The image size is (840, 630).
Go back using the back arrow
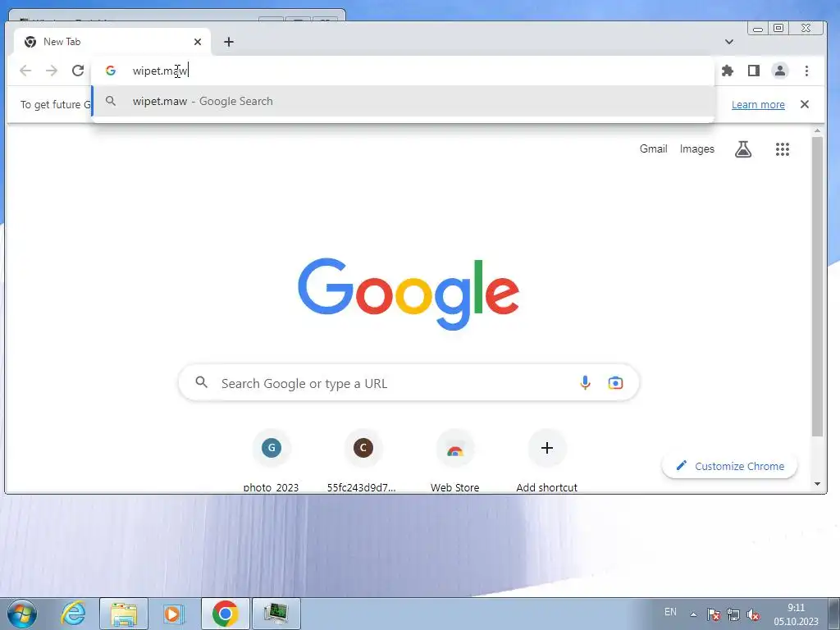pyautogui.click(x=25, y=71)
